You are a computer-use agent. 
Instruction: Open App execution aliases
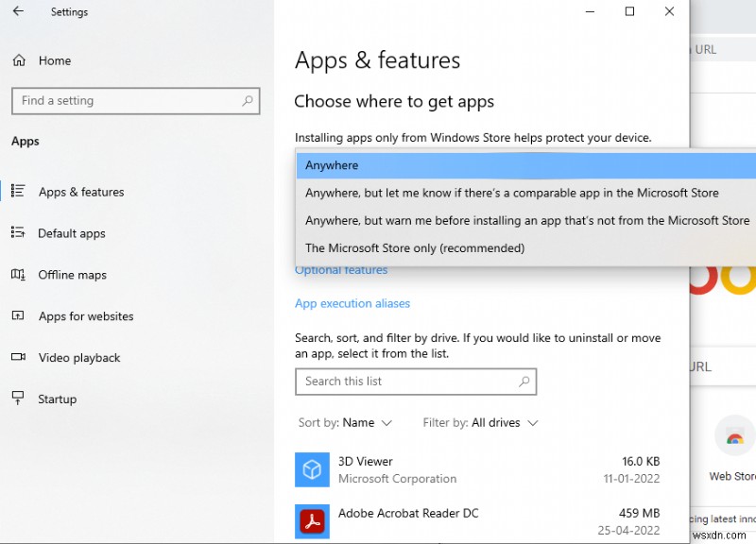(x=352, y=303)
